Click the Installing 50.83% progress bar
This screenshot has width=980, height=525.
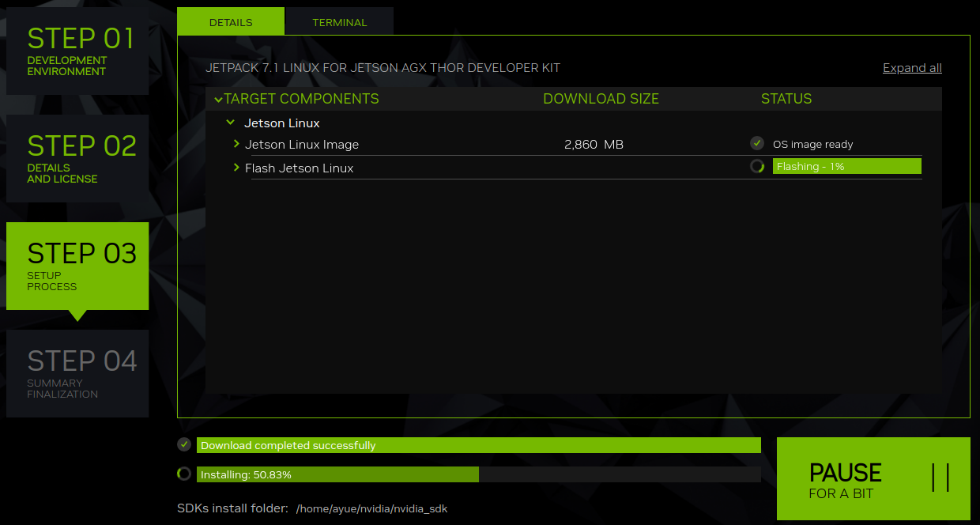tap(479, 474)
